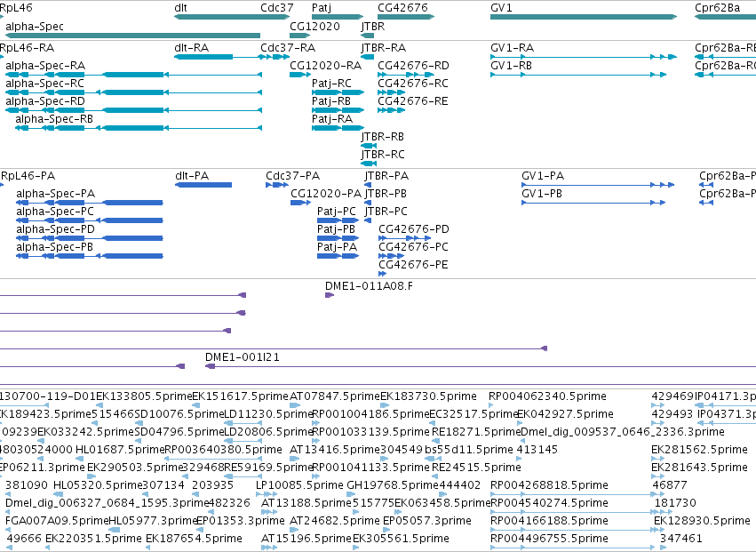Select transcript CG42676-RD
Viewport: 756px width, 552px height.
click(406, 75)
